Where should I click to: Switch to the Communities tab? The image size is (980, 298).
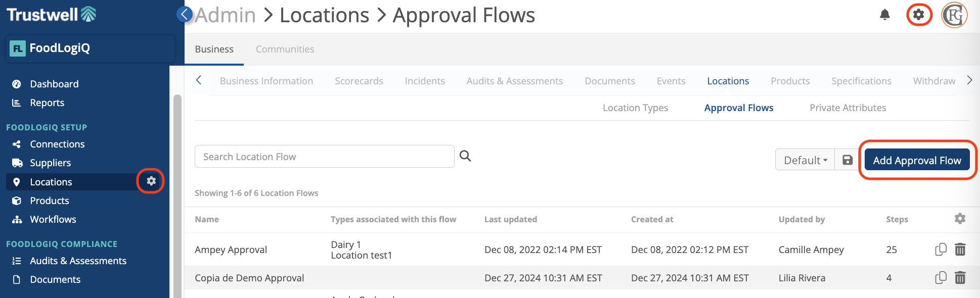pyautogui.click(x=285, y=49)
